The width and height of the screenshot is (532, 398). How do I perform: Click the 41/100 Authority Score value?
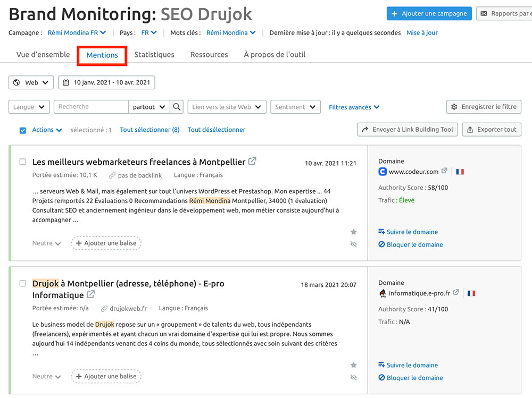tap(438, 309)
